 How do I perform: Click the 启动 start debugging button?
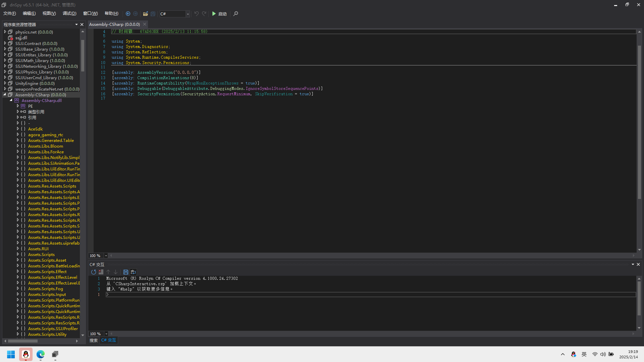pyautogui.click(x=219, y=14)
